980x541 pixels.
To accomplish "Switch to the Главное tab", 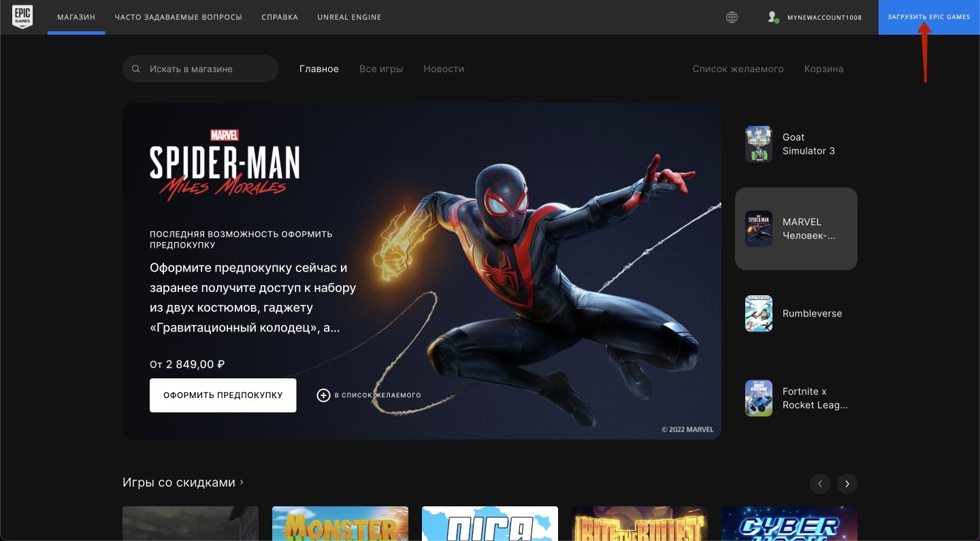I will tap(319, 69).
